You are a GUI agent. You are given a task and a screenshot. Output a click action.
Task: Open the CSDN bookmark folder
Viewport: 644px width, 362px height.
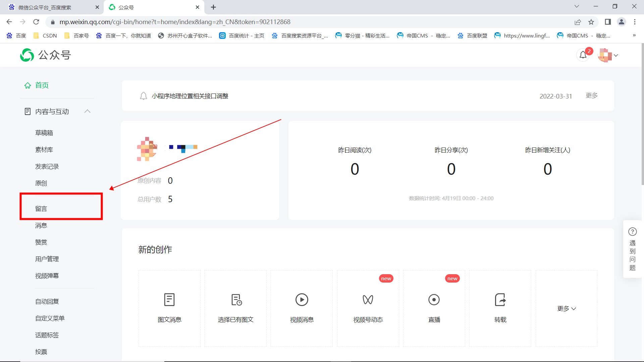(x=45, y=36)
